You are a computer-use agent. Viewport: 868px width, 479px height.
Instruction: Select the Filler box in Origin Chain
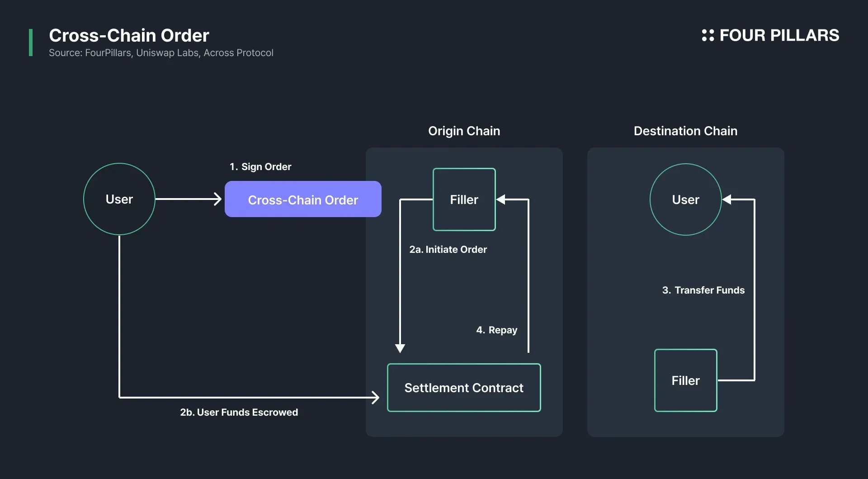point(464,199)
